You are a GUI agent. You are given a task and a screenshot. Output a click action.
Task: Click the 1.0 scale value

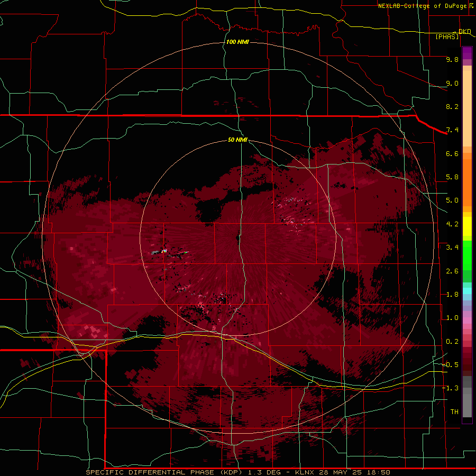pos(452,318)
